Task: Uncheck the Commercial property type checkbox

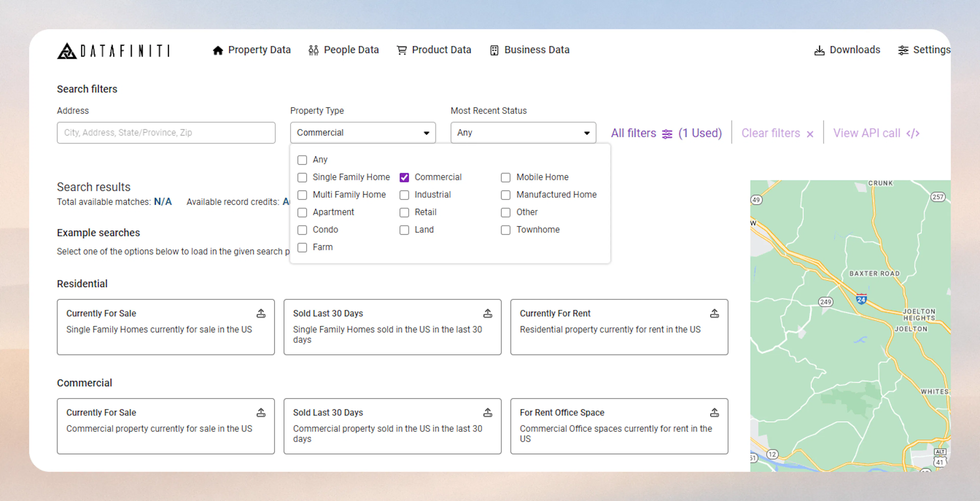Action: click(x=404, y=177)
